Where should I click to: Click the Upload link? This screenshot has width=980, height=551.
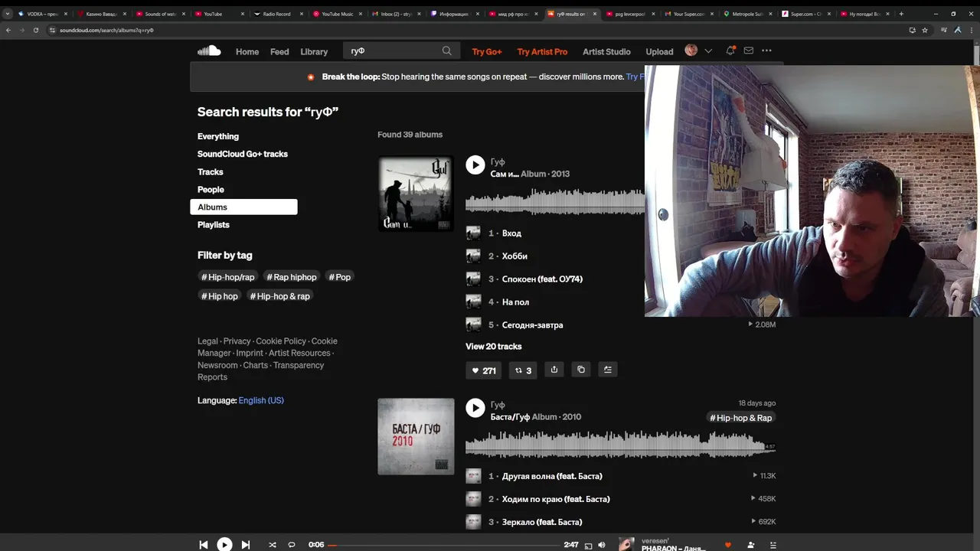(x=659, y=51)
